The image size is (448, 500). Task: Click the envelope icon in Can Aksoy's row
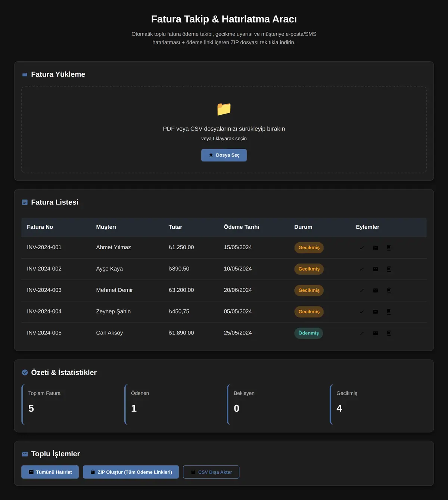click(x=376, y=333)
